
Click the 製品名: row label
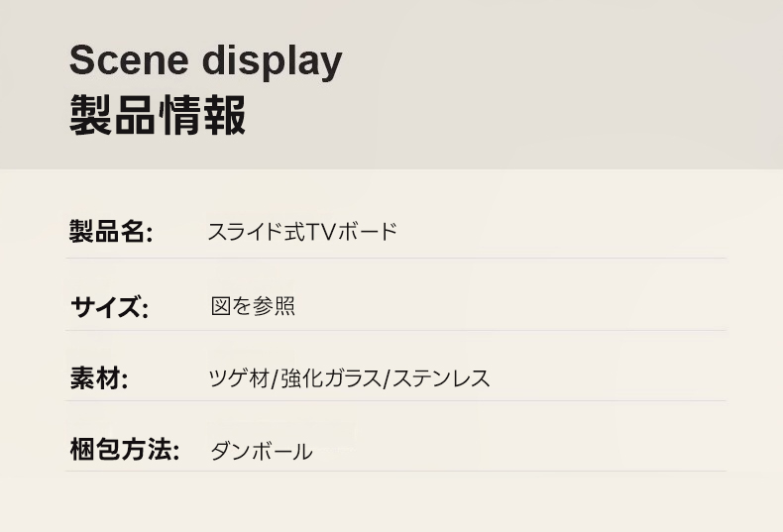[110, 233]
